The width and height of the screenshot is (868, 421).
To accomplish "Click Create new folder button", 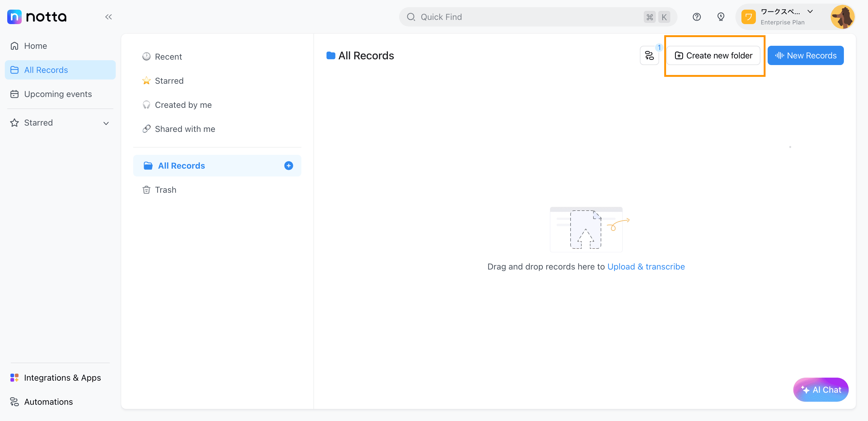I will tap(713, 56).
